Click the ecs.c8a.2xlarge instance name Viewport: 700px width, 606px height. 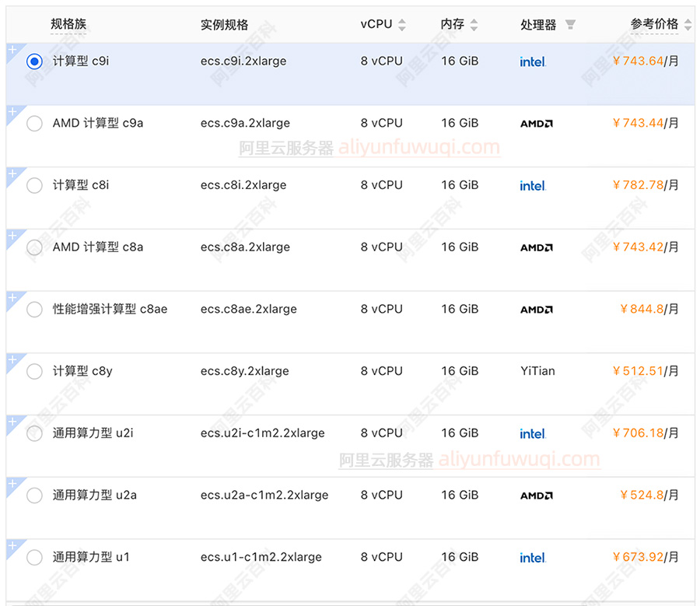tap(244, 247)
